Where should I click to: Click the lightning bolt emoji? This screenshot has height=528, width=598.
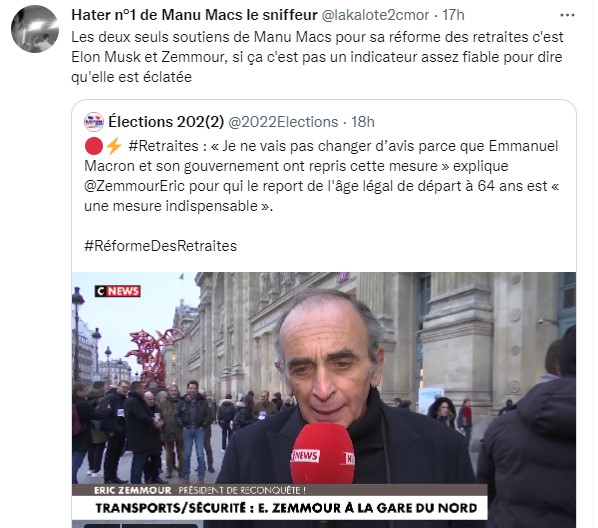tap(114, 146)
